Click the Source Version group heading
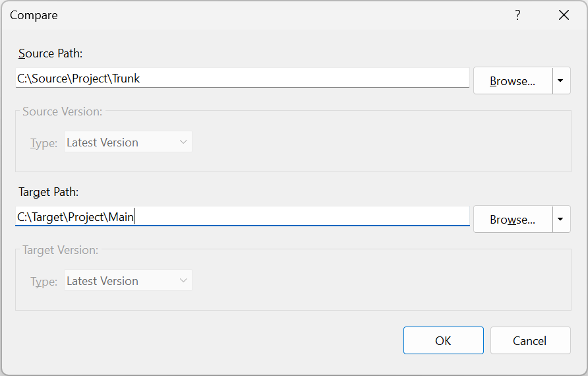The image size is (588, 376). click(x=62, y=111)
